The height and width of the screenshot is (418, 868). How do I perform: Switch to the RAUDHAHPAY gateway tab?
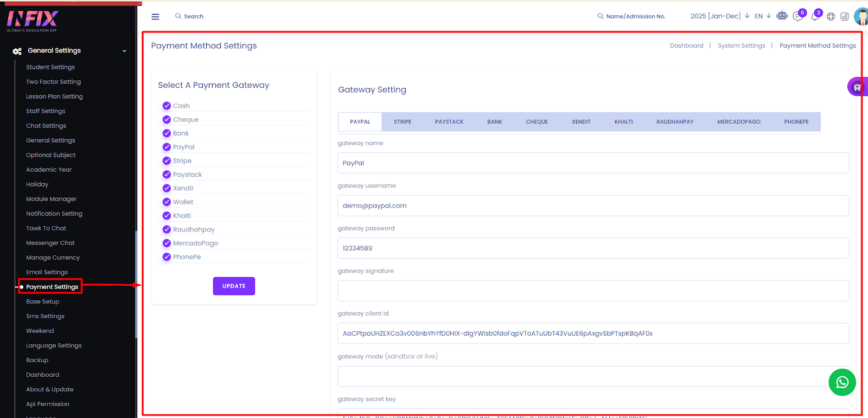click(675, 122)
